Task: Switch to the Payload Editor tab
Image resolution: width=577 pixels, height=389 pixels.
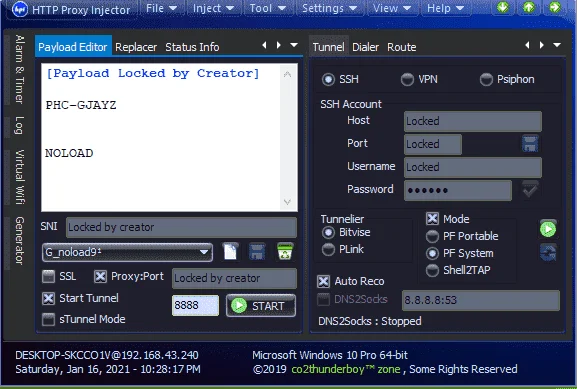Action: pos(73,46)
